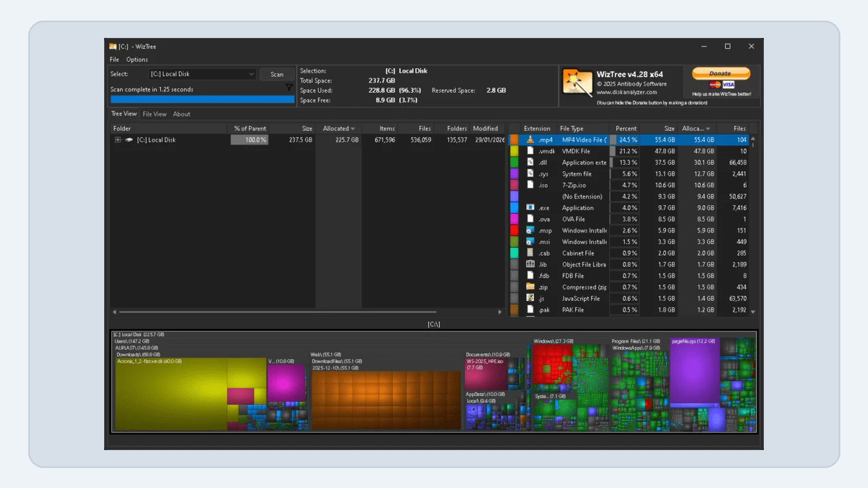Click the .cab cabinet file icon

pyautogui.click(x=530, y=253)
